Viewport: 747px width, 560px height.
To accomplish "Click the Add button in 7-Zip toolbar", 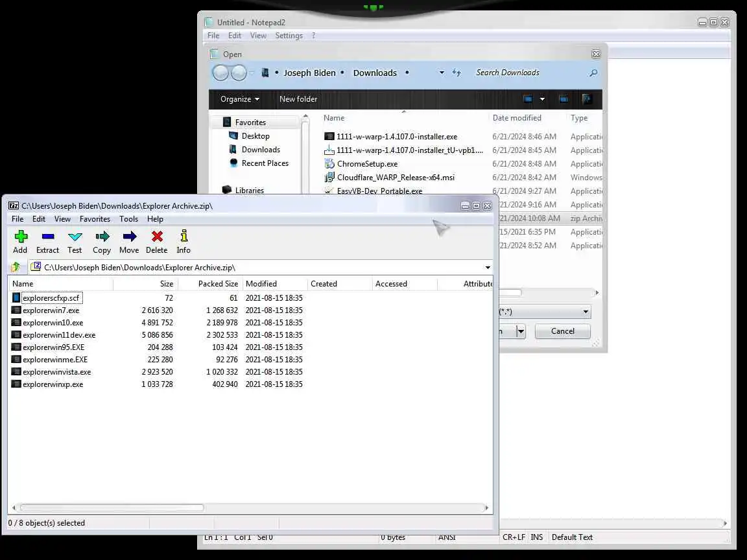I will point(21,242).
